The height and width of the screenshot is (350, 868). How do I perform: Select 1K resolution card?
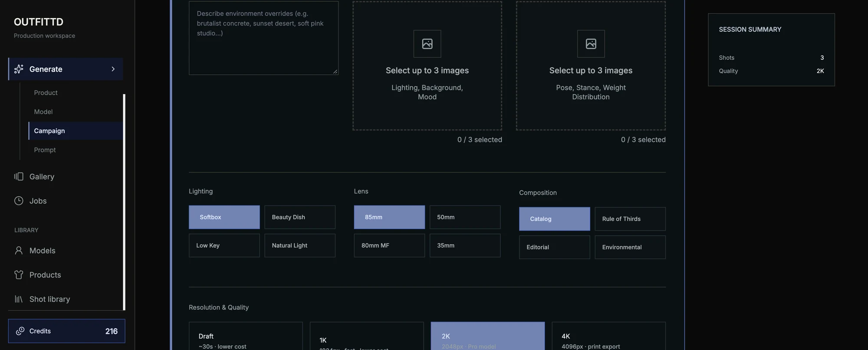click(367, 336)
